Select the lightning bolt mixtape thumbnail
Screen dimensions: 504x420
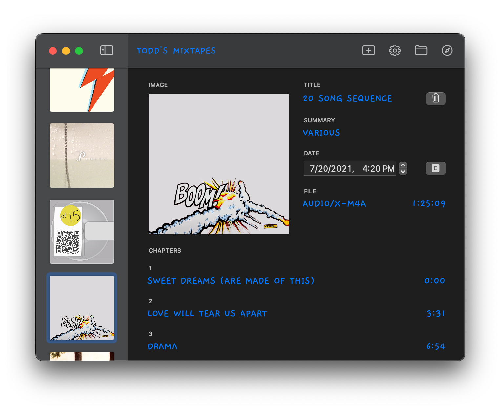tap(82, 90)
